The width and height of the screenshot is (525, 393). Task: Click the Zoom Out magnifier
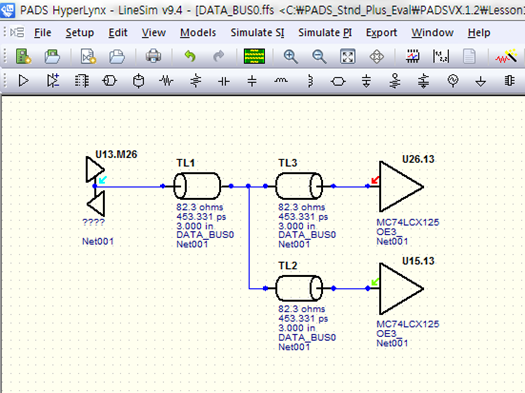[319, 56]
